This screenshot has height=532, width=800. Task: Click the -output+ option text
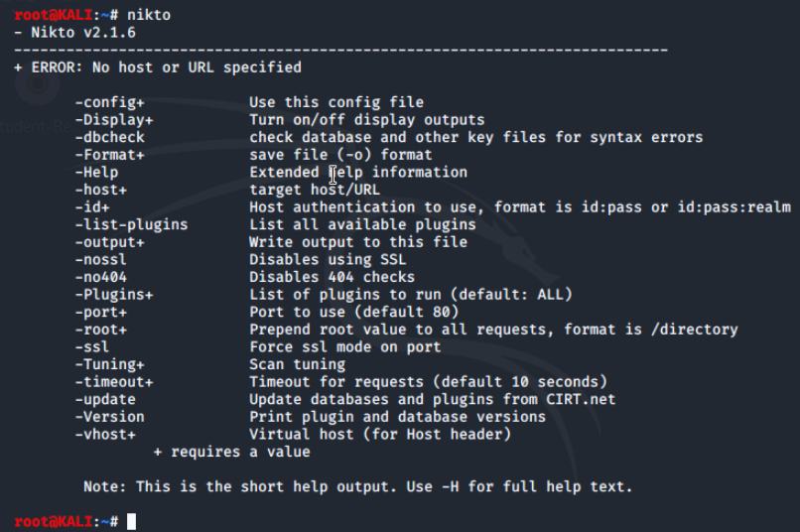click(x=110, y=242)
